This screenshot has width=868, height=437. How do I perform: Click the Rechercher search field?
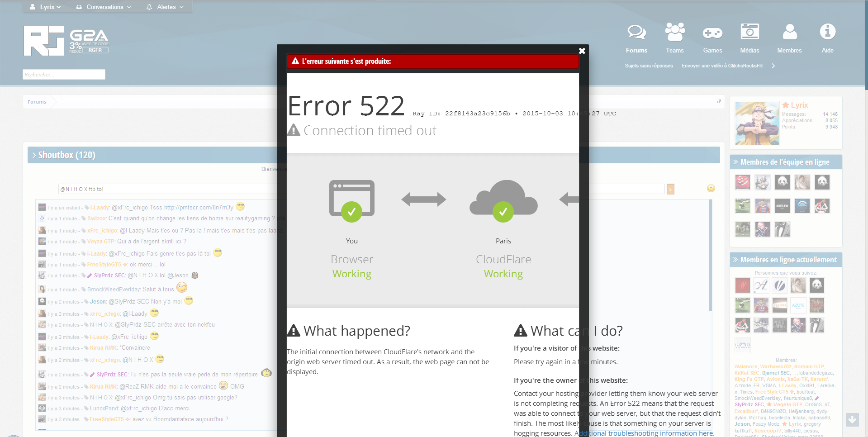[x=64, y=74]
